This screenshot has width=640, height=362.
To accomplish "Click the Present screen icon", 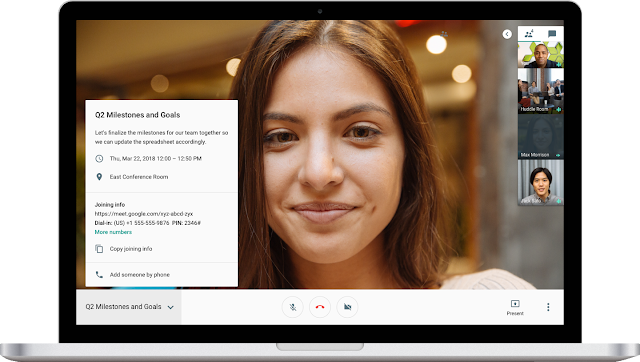I will (515, 304).
